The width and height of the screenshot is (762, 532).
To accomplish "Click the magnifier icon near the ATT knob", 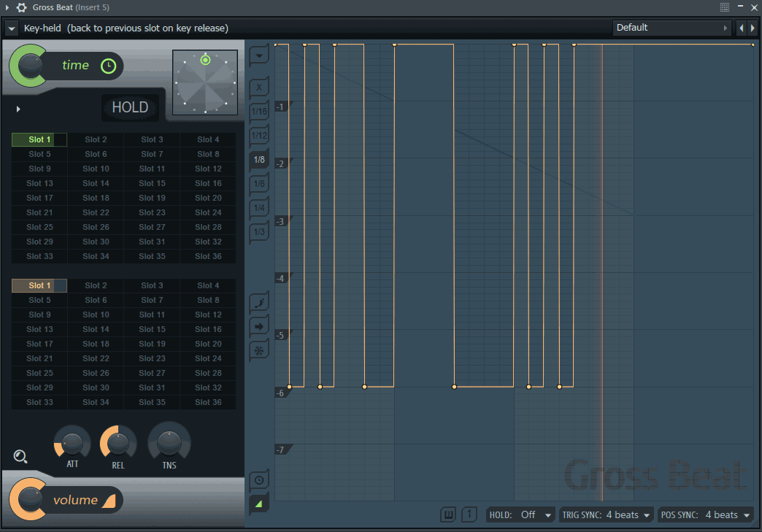I will click(20, 456).
